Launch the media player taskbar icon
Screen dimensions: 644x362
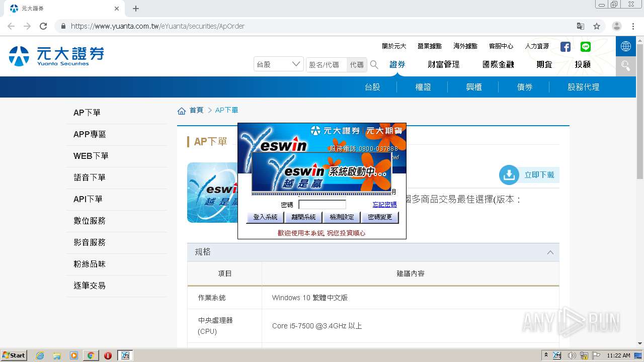tap(74, 355)
